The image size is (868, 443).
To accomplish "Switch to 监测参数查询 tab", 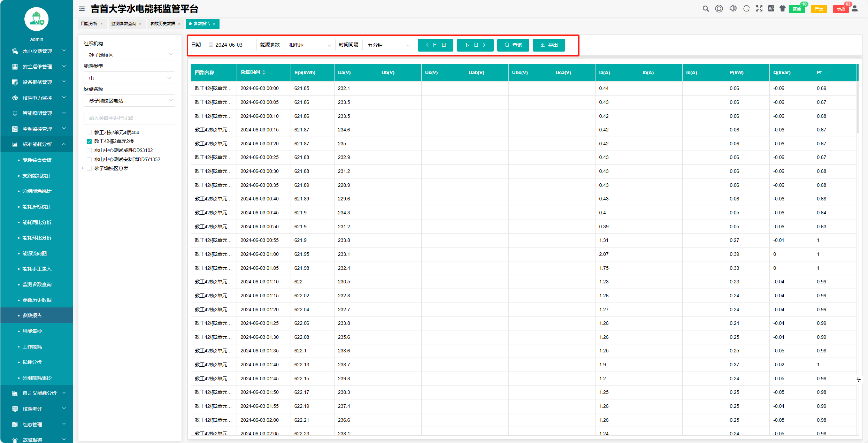I will (124, 24).
